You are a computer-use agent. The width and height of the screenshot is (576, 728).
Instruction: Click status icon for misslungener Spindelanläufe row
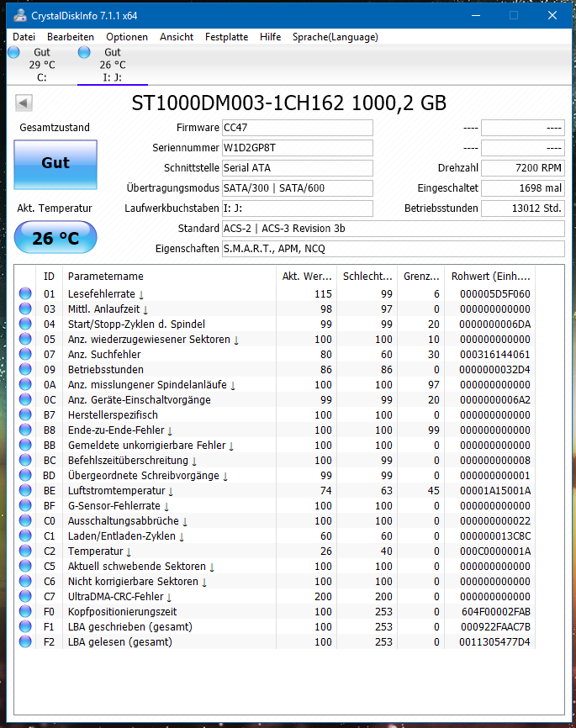click(x=25, y=384)
